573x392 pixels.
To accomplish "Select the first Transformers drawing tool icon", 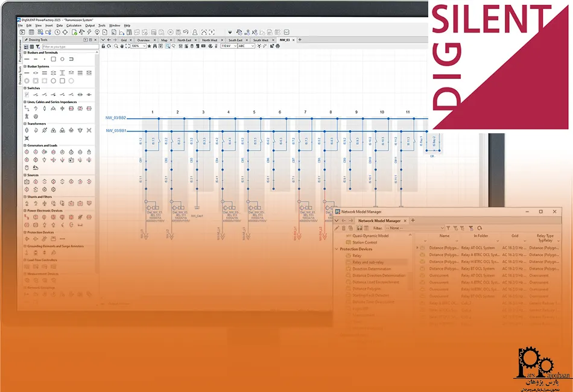I will tap(27, 130).
